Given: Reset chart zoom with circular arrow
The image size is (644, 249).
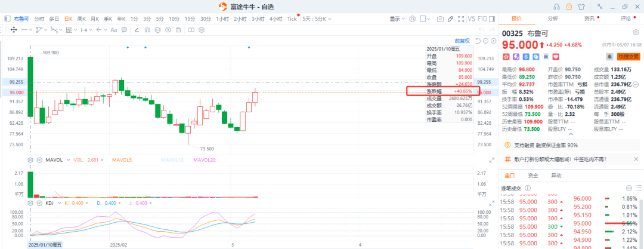Looking at the screenshot, I should [478, 41].
